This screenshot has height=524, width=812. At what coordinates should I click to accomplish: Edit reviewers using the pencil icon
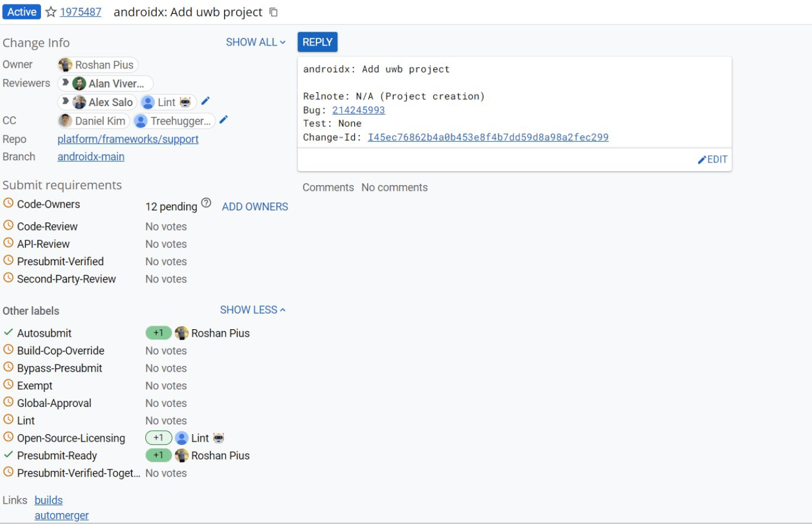pos(205,101)
